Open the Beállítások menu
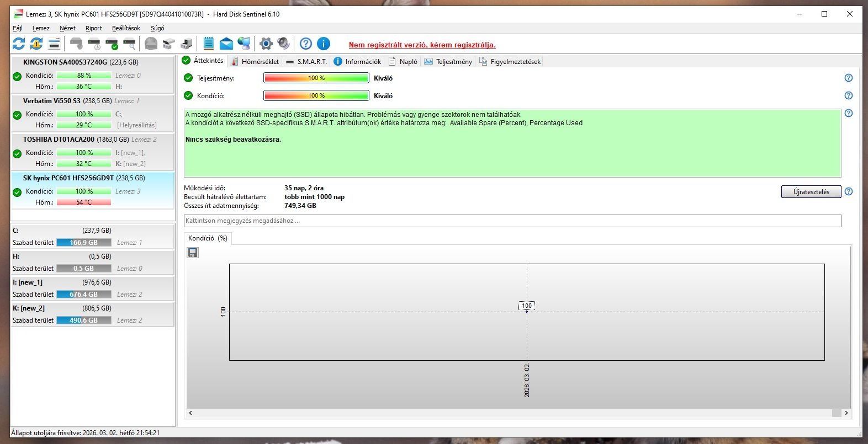The image size is (868, 444). pyautogui.click(x=126, y=28)
